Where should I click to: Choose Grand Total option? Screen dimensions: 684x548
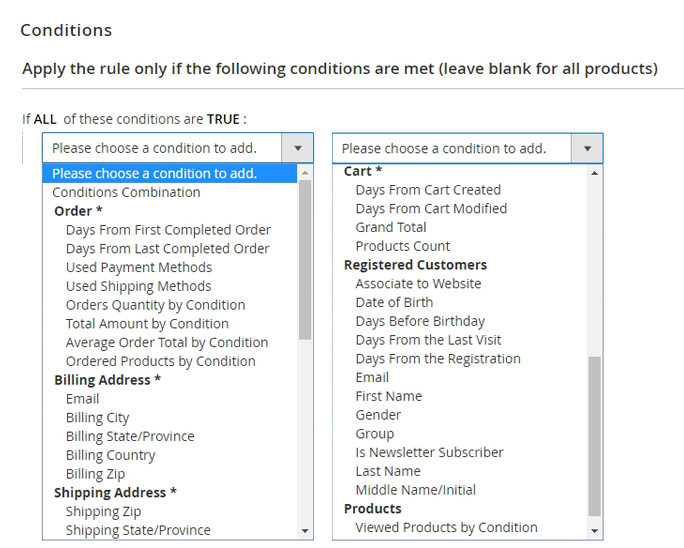tap(391, 227)
